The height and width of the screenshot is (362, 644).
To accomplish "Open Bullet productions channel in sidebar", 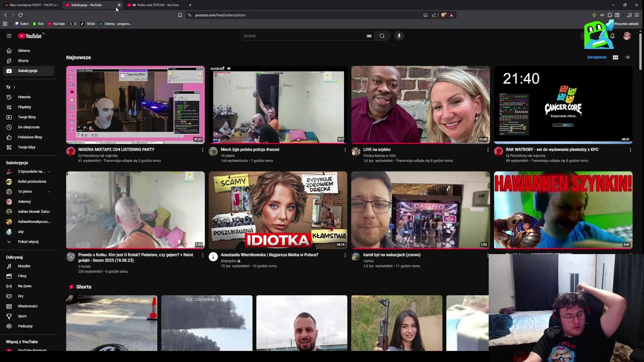I will (x=28, y=182).
